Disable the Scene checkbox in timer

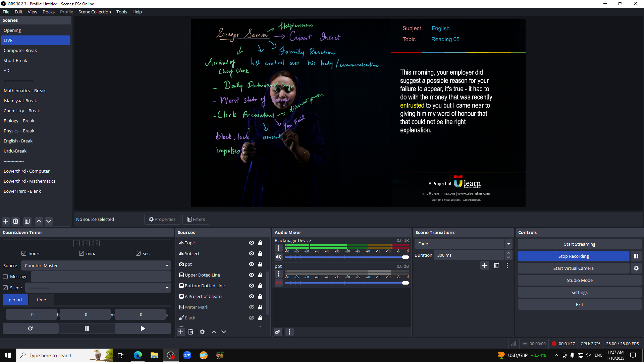point(5,288)
